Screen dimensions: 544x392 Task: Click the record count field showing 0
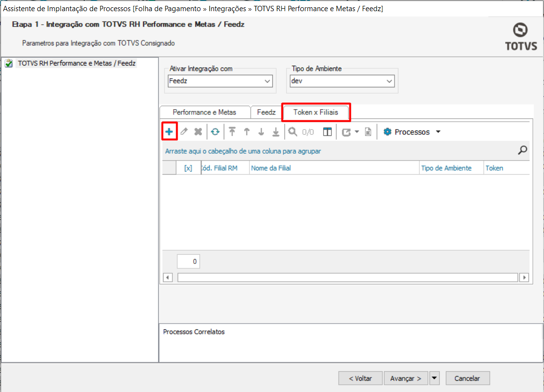188,261
